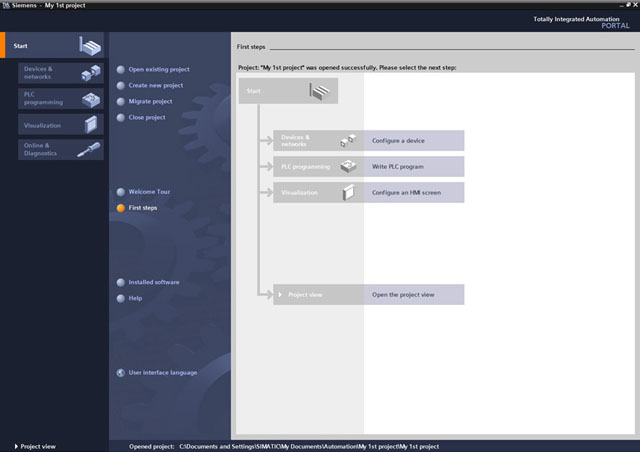Open Installed software list

154,282
